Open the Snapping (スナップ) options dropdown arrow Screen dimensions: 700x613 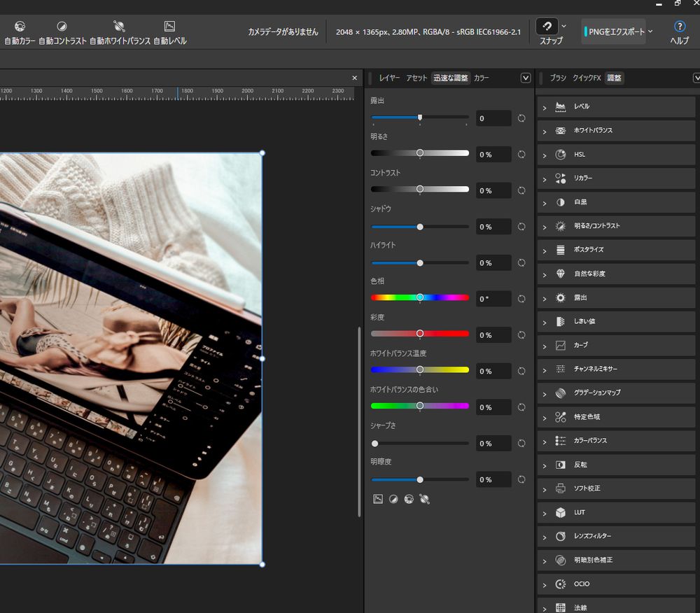point(564,27)
